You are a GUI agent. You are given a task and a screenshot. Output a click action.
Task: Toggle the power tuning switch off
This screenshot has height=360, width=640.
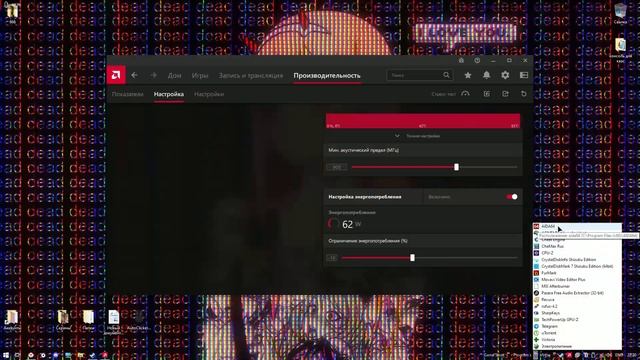pos(512,197)
